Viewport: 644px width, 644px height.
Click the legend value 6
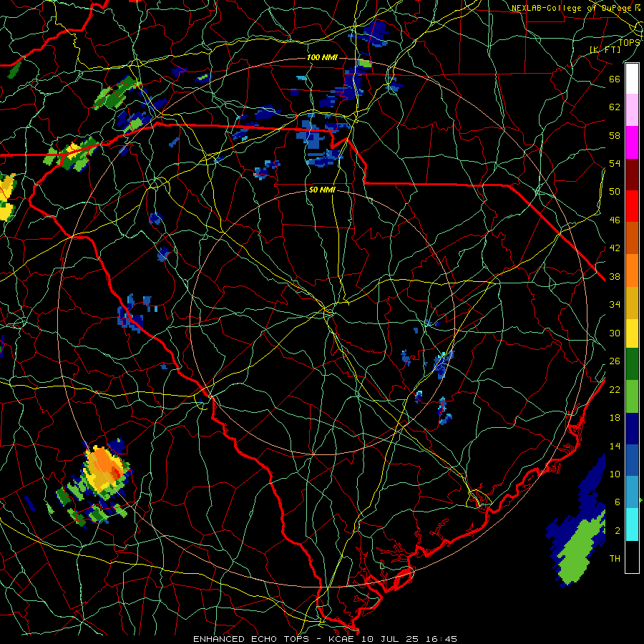[617, 502]
